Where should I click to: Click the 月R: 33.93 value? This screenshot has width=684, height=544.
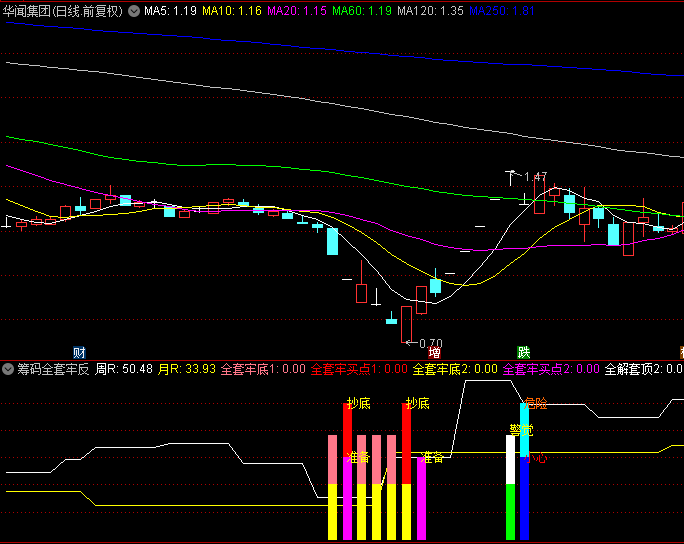tap(187, 369)
